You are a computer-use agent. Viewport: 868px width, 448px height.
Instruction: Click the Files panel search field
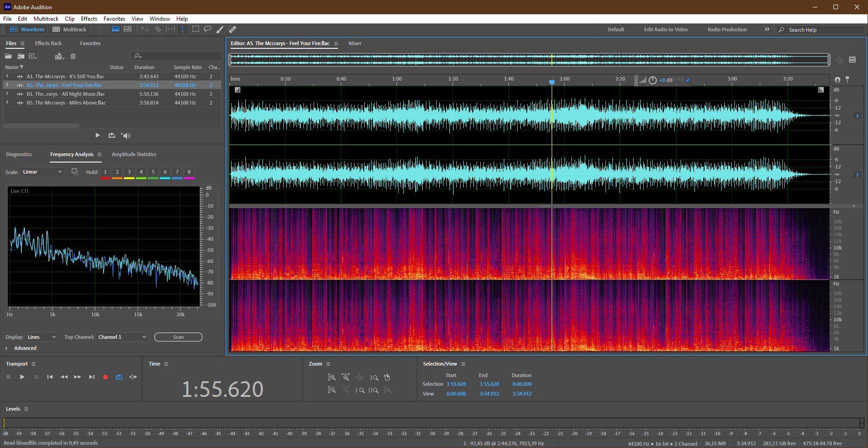[176, 56]
